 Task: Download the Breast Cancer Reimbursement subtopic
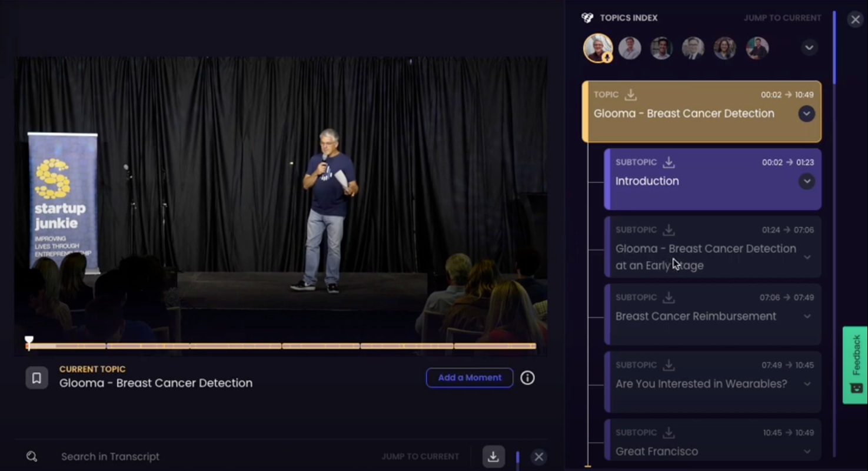click(669, 297)
